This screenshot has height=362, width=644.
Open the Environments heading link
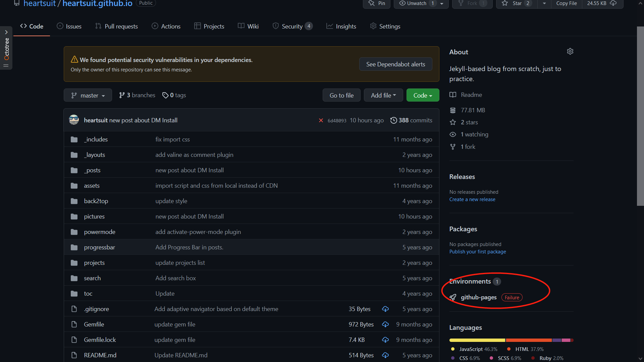[x=470, y=282]
